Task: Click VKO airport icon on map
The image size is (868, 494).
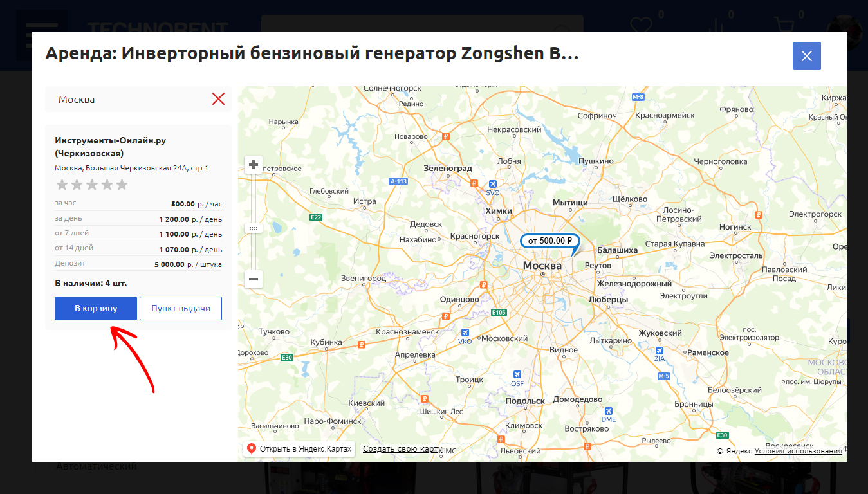Action: [x=465, y=333]
